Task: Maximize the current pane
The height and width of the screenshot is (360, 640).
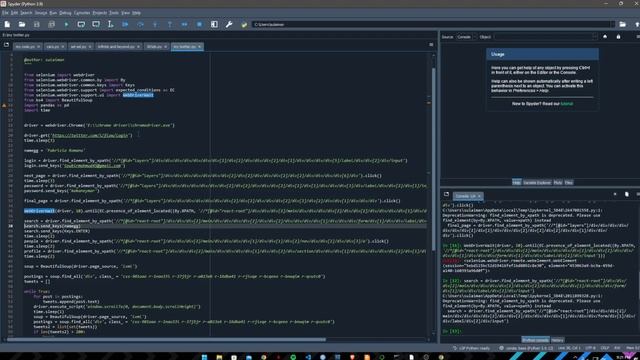Action: click(214, 24)
